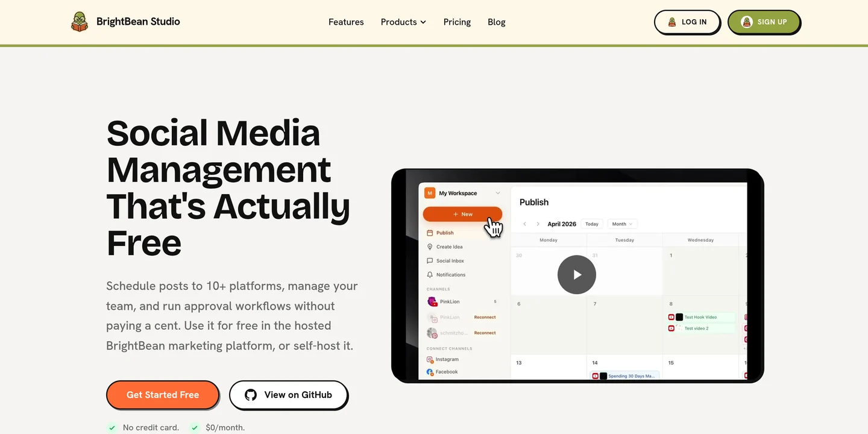
Task: Expand the My Workspace chevron
Action: (x=498, y=193)
